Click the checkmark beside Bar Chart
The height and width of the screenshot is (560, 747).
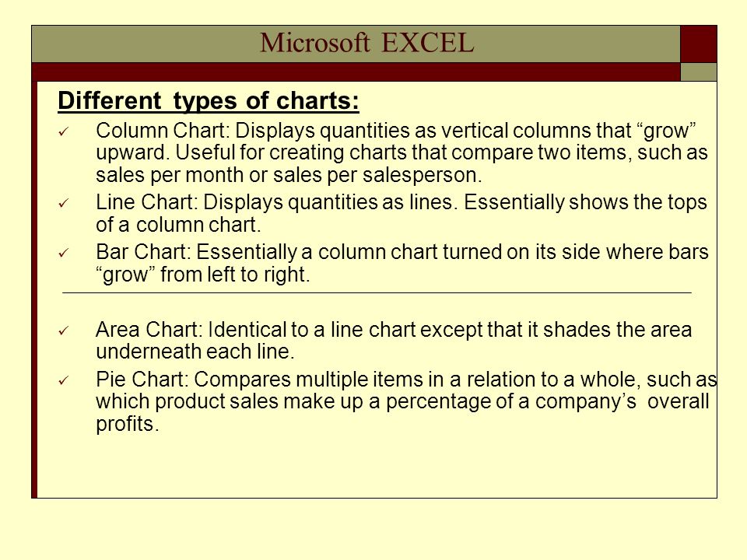point(64,253)
